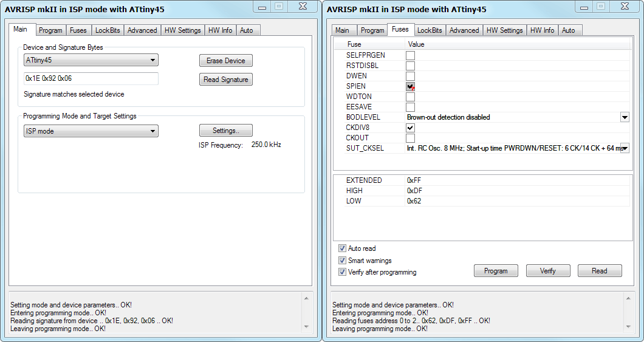This screenshot has width=644, height=342.
Task: Open the ISP mode programming dropdown
Action: click(91, 131)
